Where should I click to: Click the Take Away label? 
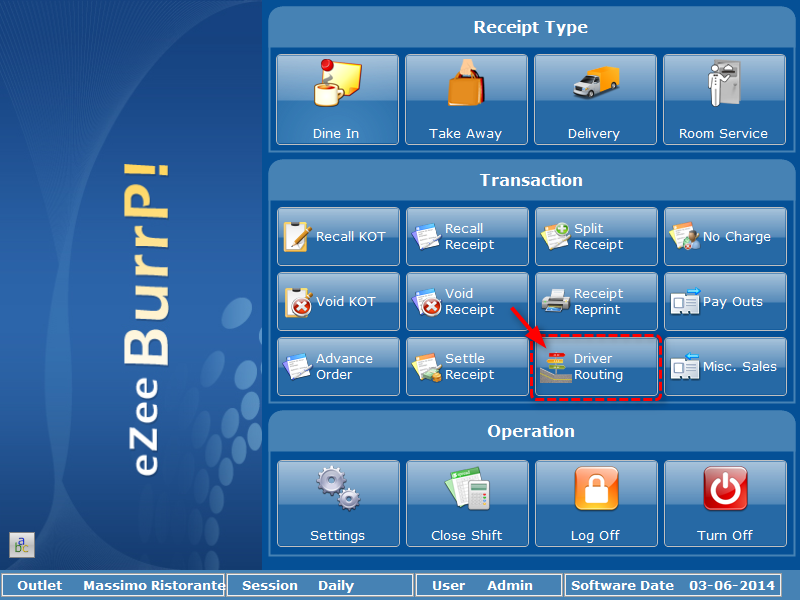click(465, 134)
